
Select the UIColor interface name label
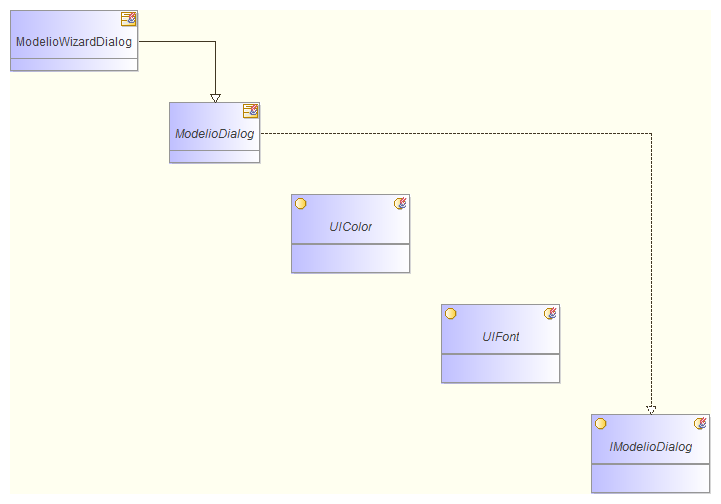pos(350,227)
